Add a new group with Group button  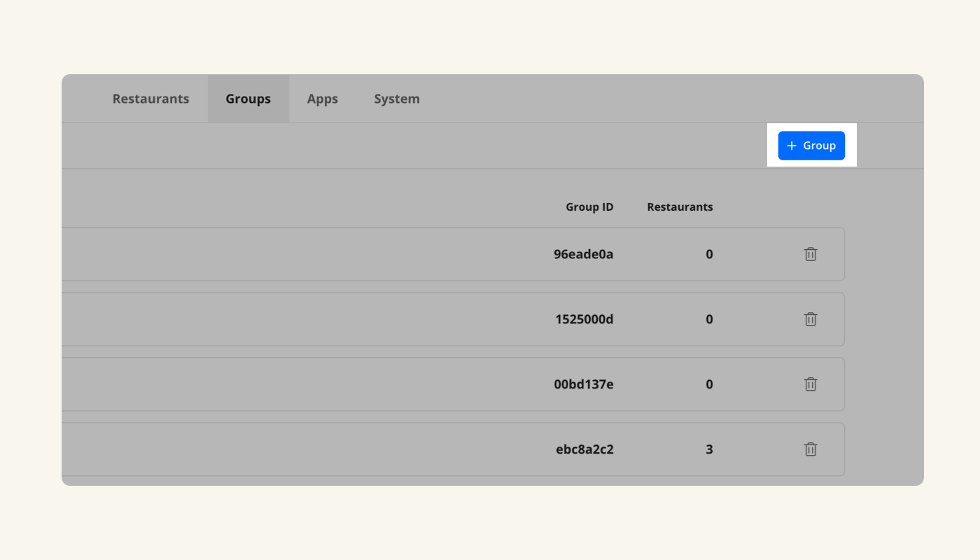click(x=811, y=146)
